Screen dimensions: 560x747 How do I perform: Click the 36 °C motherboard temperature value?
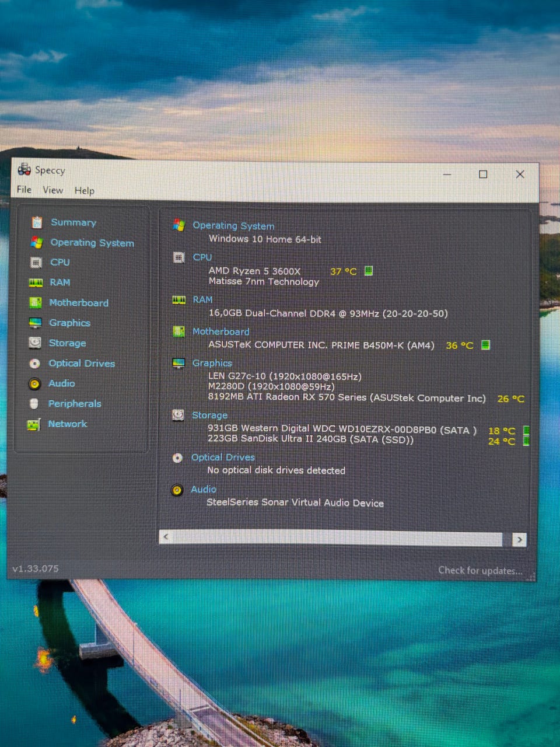coord(460,345)
